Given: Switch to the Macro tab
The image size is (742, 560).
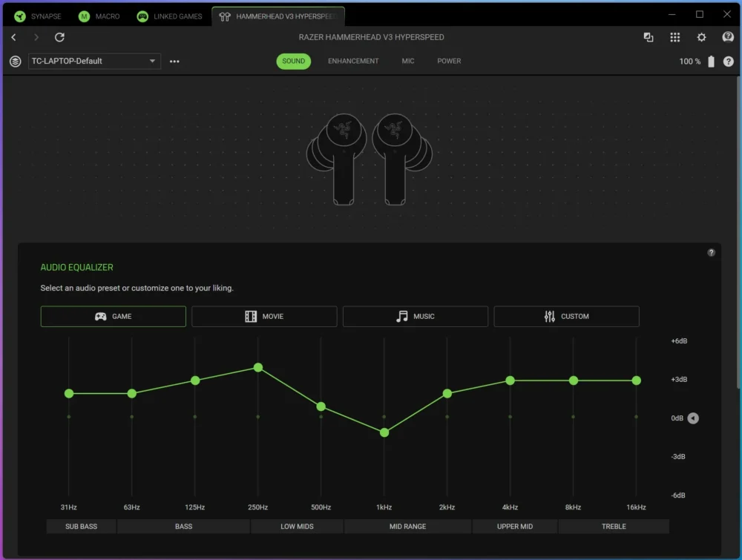Looking at the screenshot, I should [99, 16].
